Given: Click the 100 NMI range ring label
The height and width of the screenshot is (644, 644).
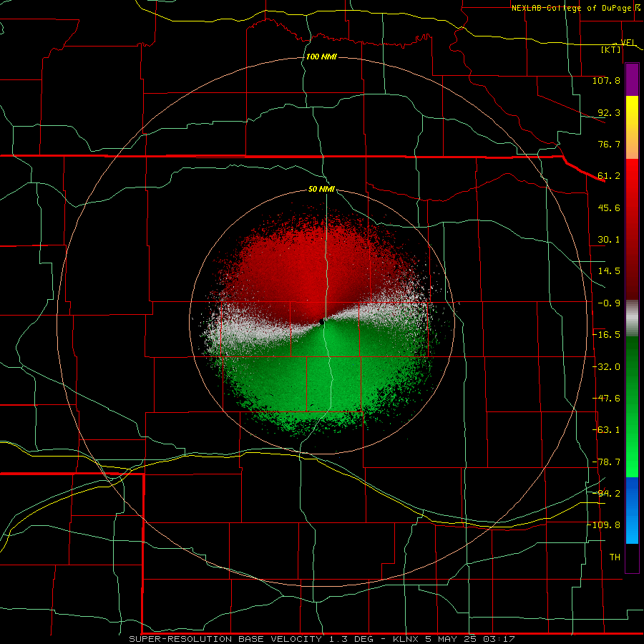Looking at the screenshot, I should click(x=321, y=57).
